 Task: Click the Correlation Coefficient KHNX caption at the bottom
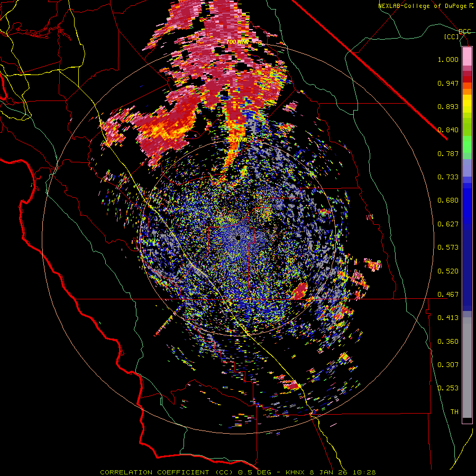[x=238, y=472]
